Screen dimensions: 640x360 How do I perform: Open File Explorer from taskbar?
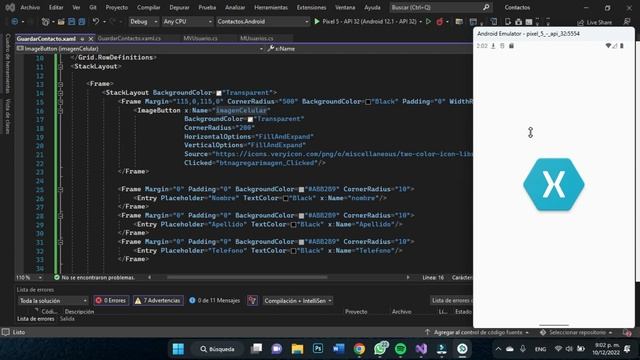(298, 349)
